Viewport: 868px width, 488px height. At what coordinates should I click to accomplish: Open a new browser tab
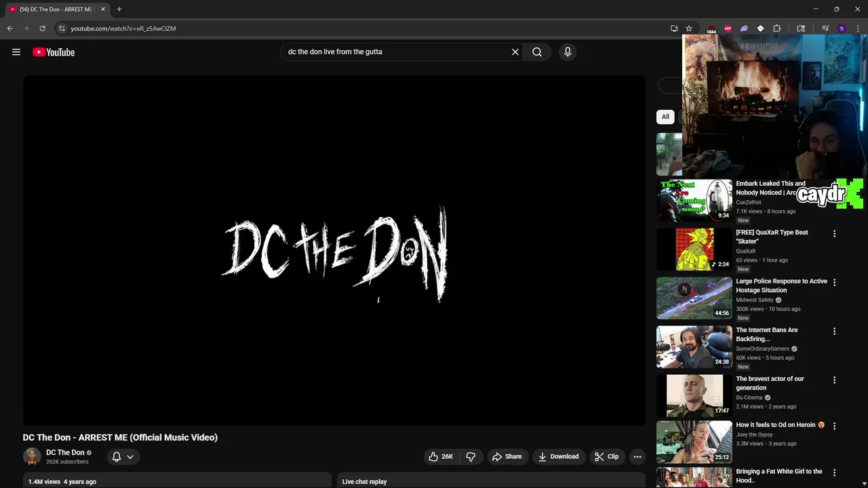click(119, 9)
